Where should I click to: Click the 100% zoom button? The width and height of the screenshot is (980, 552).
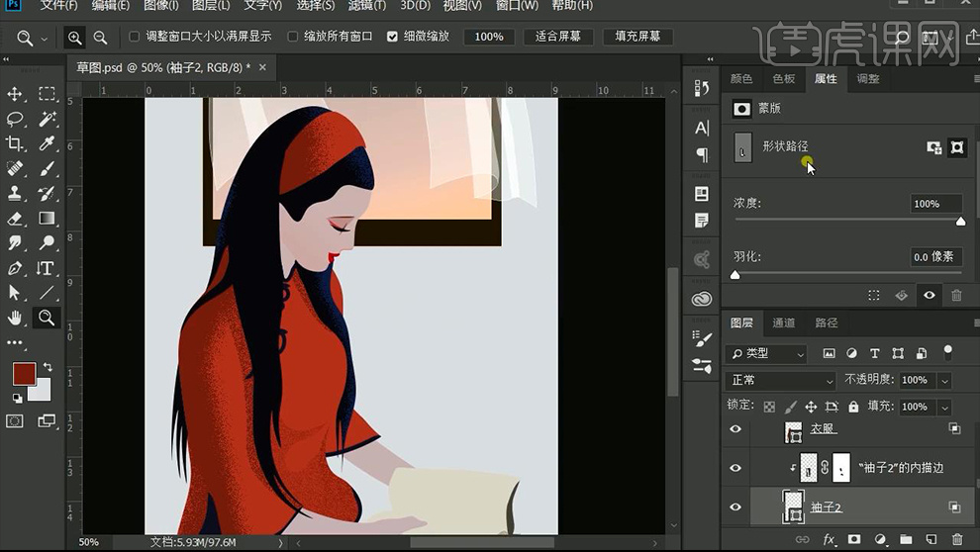point(489,37)
